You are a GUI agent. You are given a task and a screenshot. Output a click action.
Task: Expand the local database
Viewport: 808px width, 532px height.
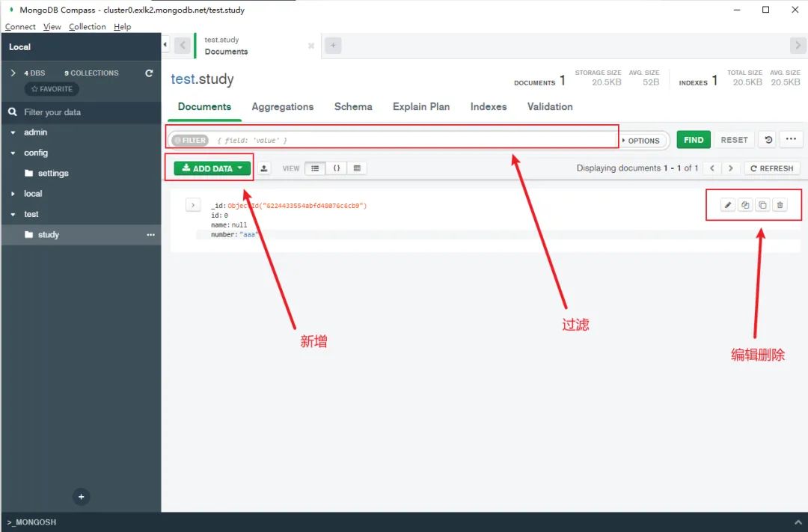pyautogui.click(x=13, y=194)
